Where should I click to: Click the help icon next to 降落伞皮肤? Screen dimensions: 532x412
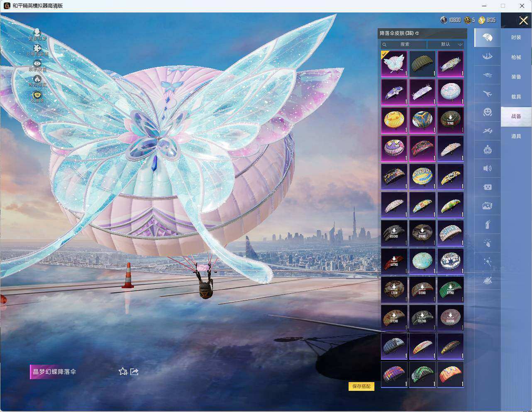tap(417, 33)
